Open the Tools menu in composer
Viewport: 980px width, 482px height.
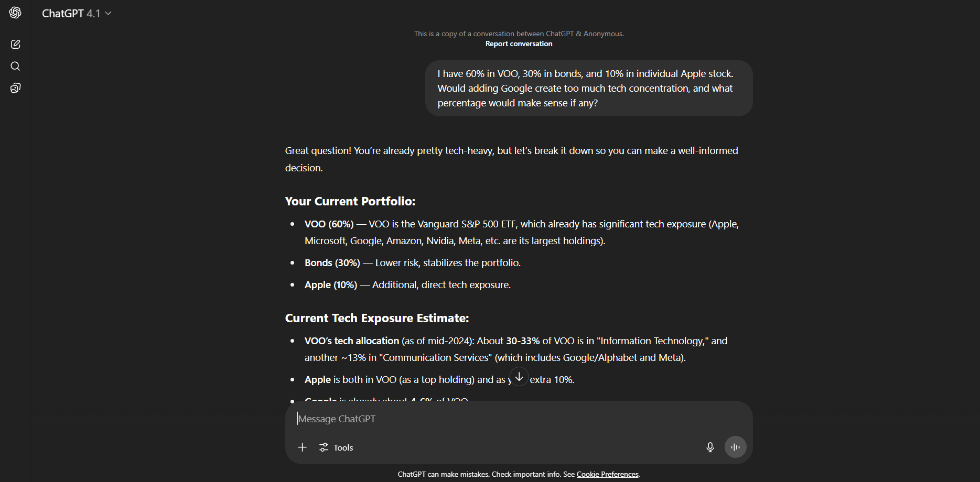click(x=336, y=447)
